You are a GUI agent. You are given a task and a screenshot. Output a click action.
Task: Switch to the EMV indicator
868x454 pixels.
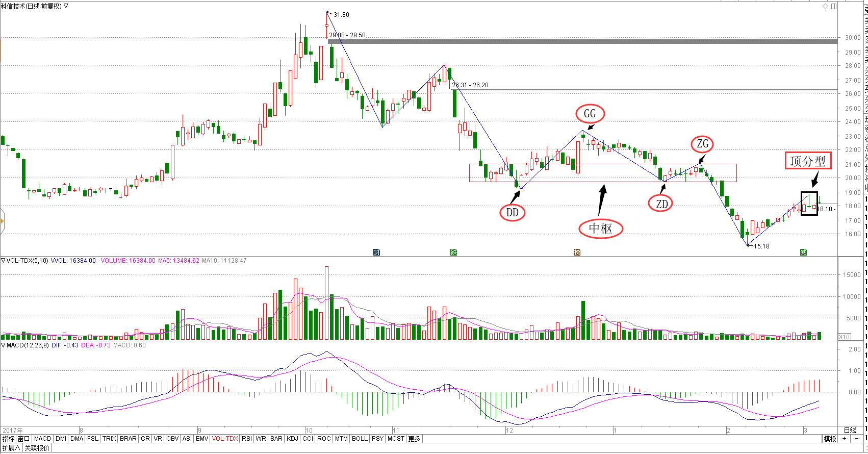[x=202, y=439]
